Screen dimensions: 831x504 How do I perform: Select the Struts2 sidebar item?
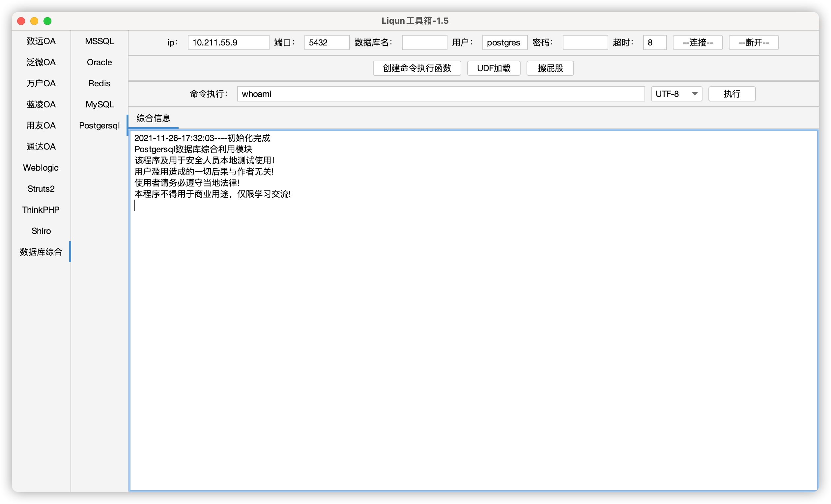point(41,189)
